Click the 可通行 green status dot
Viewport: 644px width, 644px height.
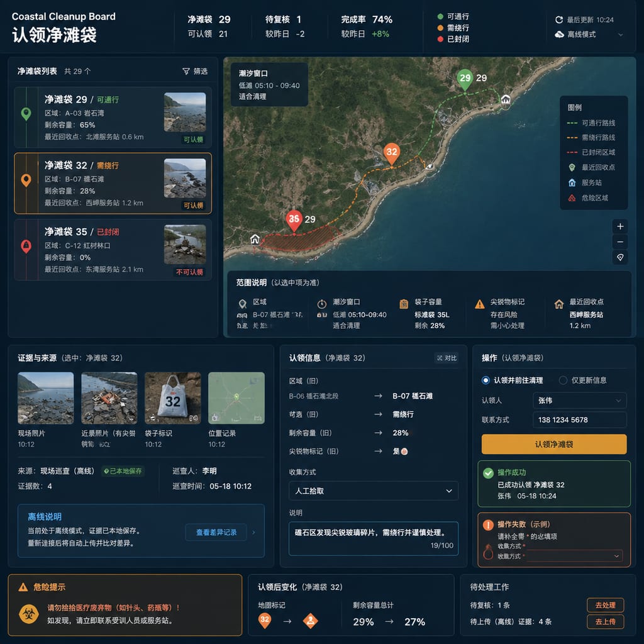(x=440, y=16)
